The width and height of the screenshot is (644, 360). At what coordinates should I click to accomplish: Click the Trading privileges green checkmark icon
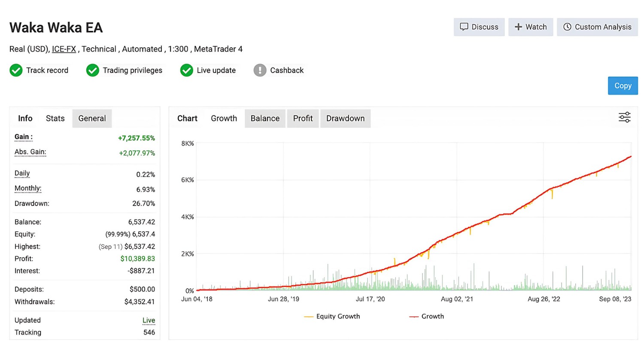click(x=92, y=70)
